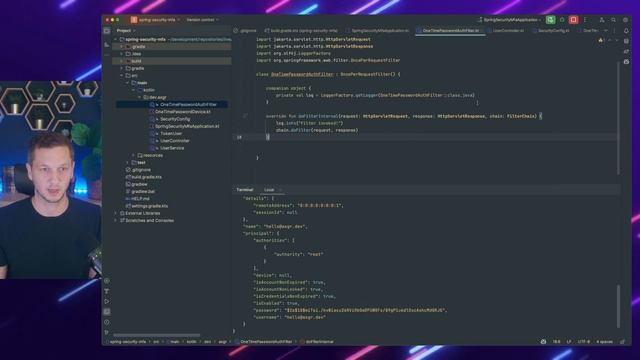
Task: Switch to build.gradle.kts editor tab
Action: tap(301, 31)
